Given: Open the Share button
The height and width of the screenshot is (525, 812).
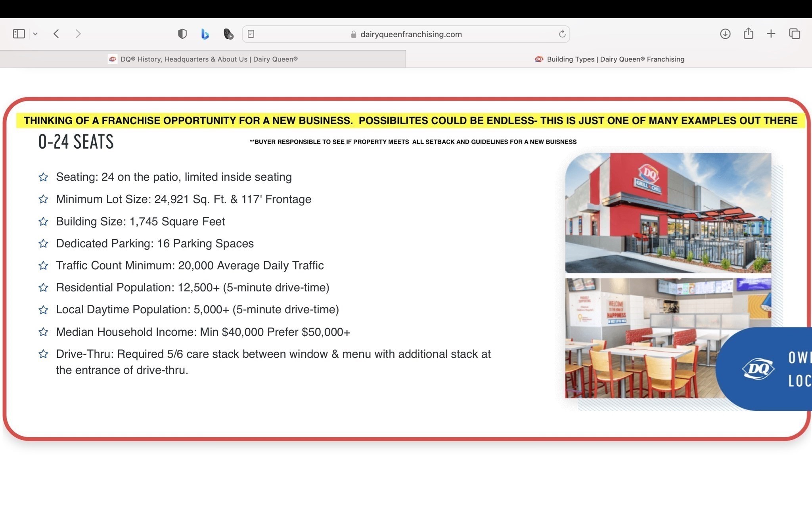Looking at the screenshot, I should point(748,34).
